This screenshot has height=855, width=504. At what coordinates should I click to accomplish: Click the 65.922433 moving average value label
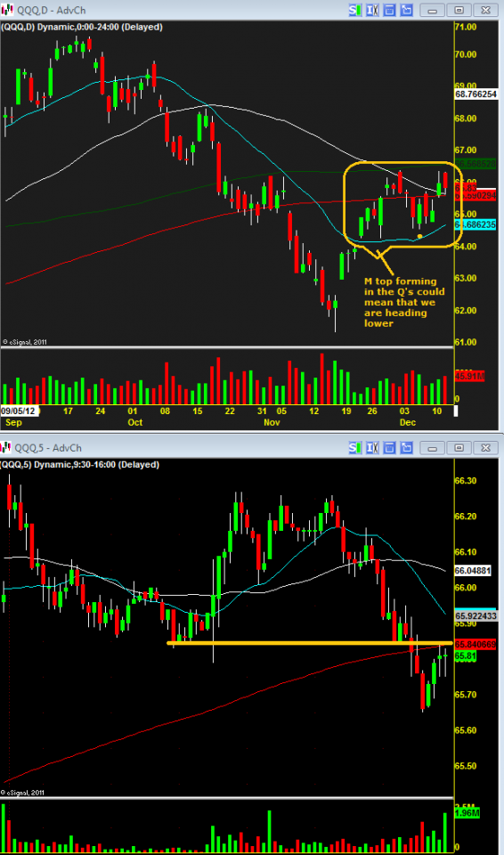[x=476, y=615]
